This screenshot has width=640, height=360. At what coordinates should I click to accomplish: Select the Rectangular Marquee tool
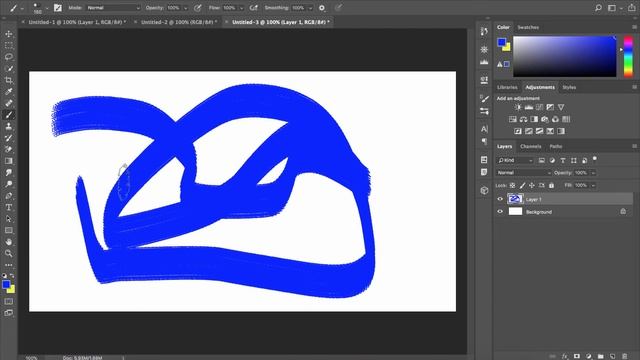pyautogui.click(x=9, y=45)
